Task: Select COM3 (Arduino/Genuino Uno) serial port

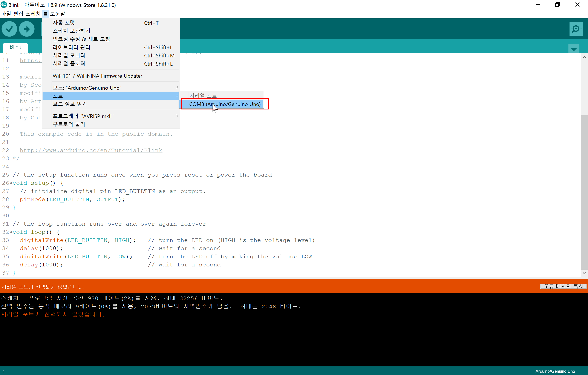Action: point(224,104)
